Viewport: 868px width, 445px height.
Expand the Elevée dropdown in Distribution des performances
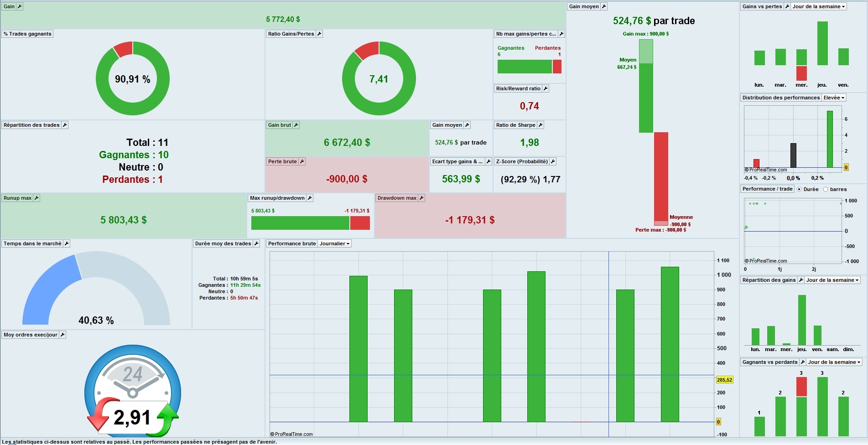pyautogui.click(x=834, y=98)
